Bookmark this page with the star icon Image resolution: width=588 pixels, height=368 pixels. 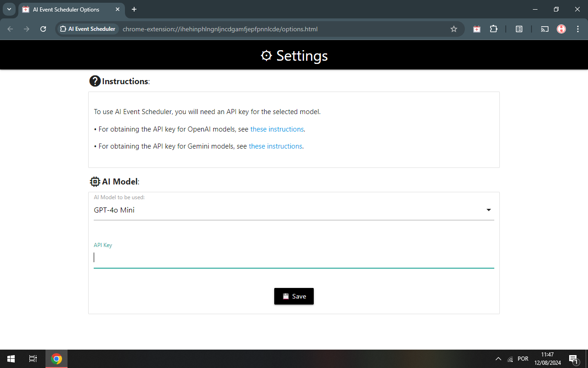(x=454, y=29)
